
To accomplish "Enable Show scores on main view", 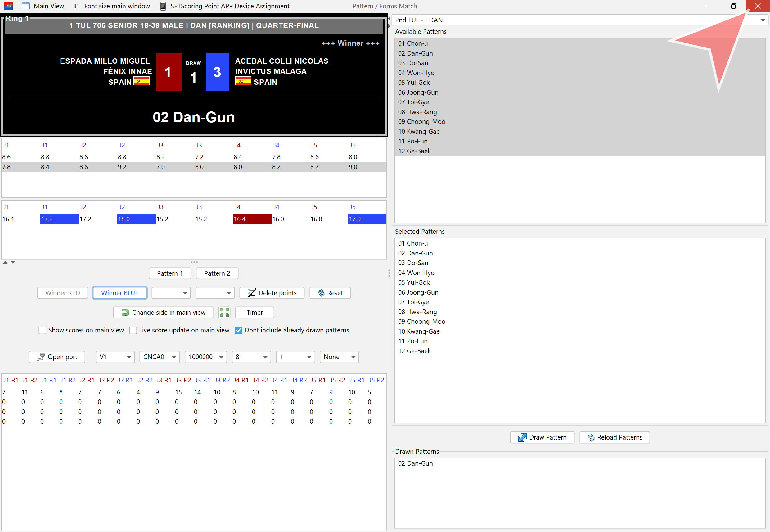I will point(42,330).
